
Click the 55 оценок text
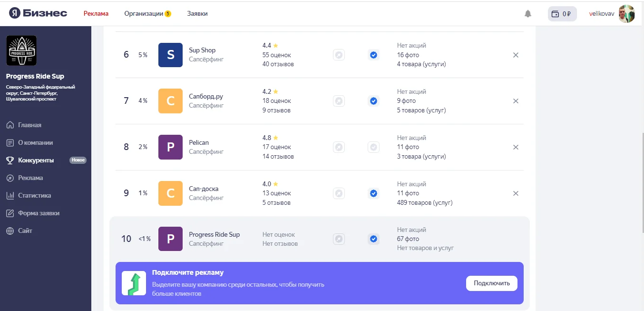click(x=277, y=55)
